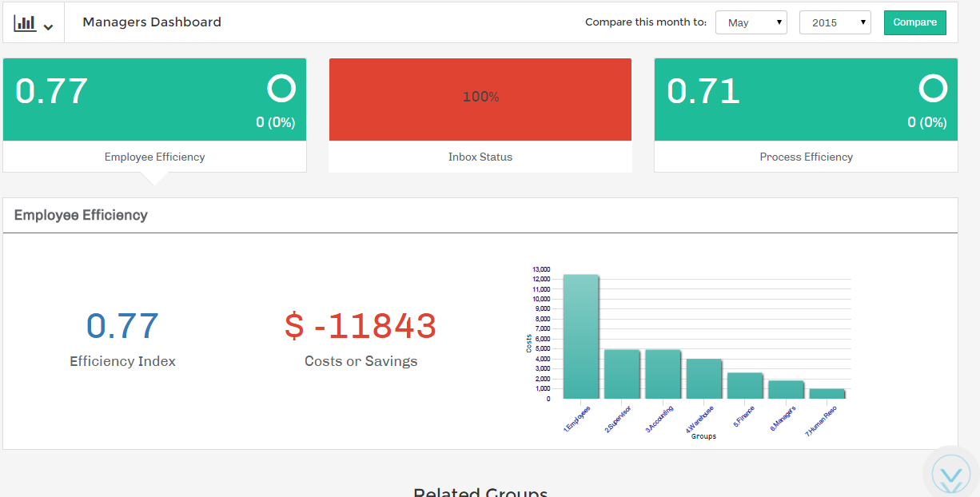Select the Employee Efficiency tab
The width and height of the screenshot is (980, 497).
click(154, 157)
